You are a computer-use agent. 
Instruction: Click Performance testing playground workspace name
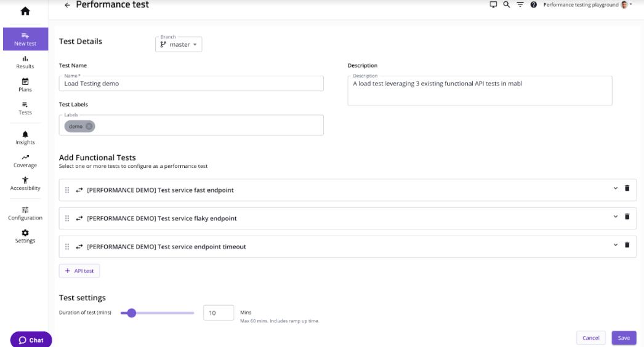tap(581, 5)
